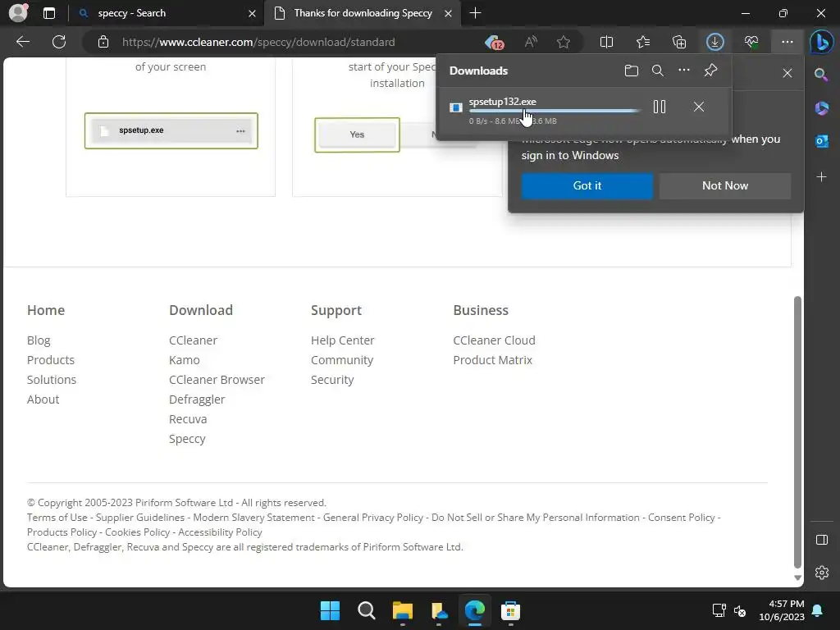
Task: Open sidebar Search icon
Action: [x=821, y=75]
